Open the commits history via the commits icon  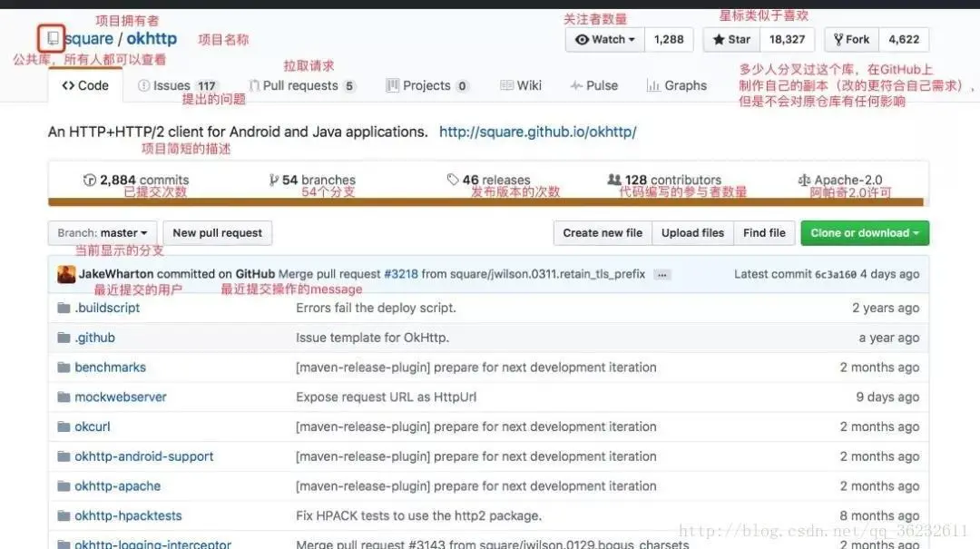point(90,179)
